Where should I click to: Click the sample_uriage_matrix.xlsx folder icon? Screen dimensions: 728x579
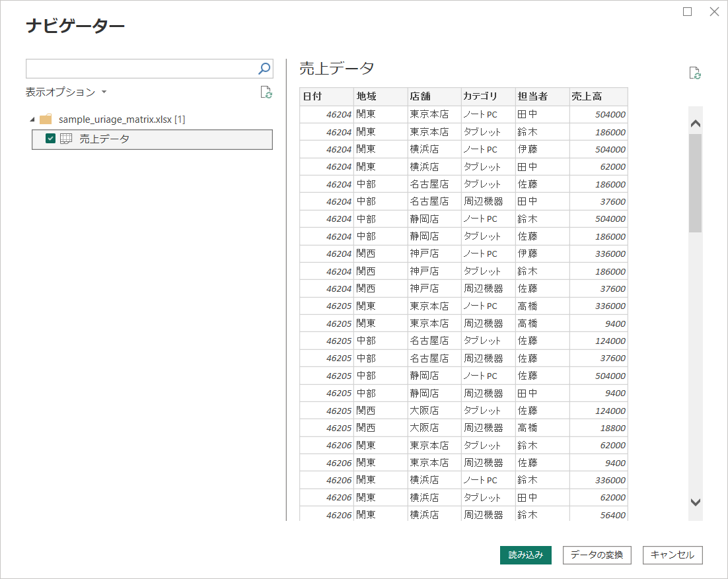tap(46, 119)
